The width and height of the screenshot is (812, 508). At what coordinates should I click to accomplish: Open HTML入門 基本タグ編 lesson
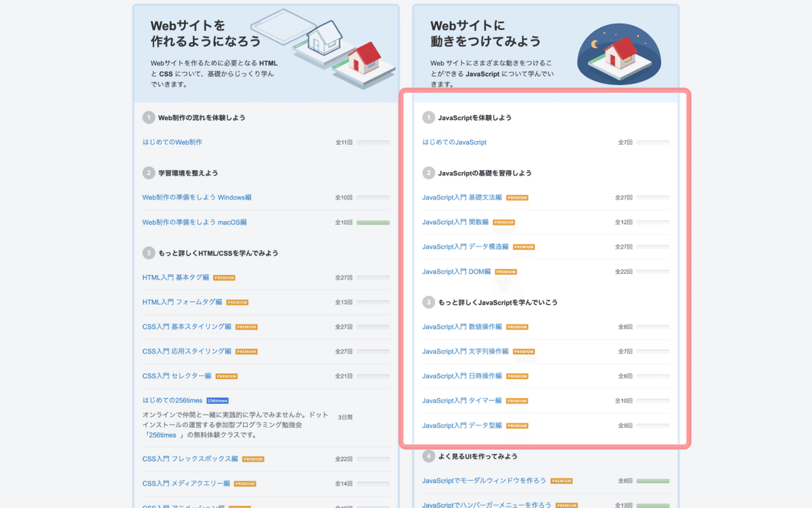[x=175, y=278]
